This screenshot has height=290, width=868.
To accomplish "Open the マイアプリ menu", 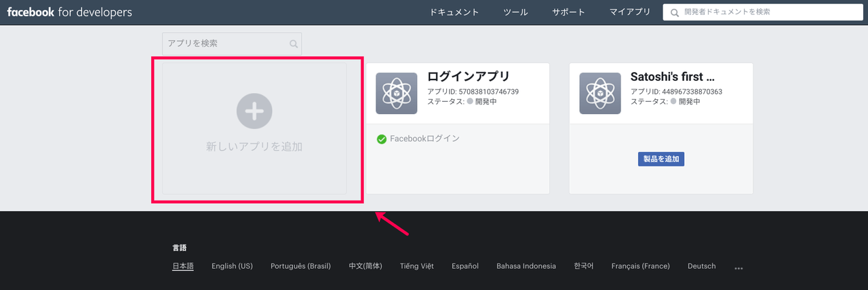I will [x=630, y=12].
